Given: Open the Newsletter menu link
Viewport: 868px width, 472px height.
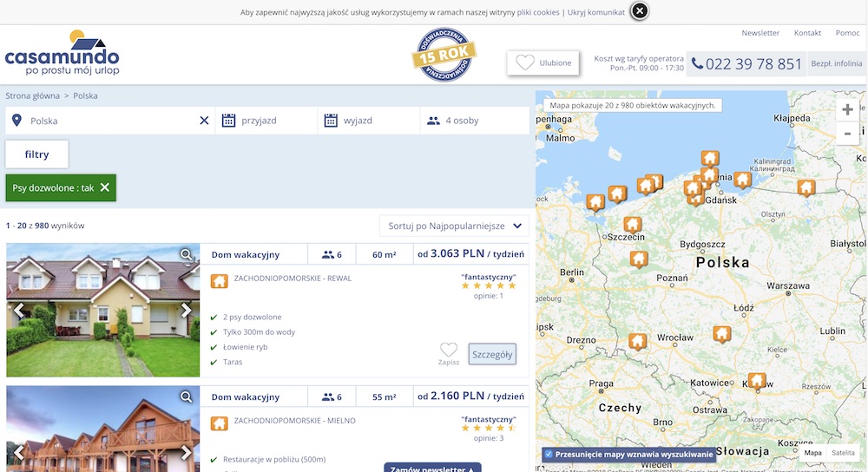Looking at the screenshot, I should [x=760, y=33].
